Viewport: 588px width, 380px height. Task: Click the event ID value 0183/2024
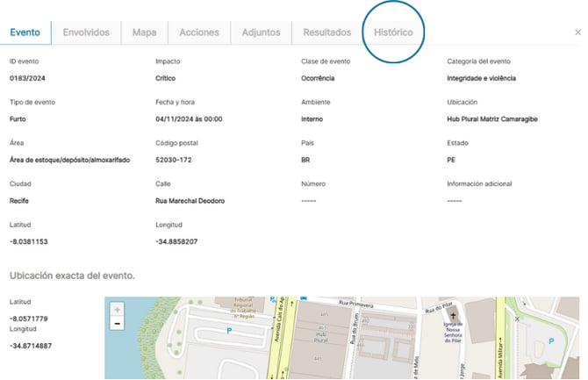pyautogui.click(x=26, y=78)
